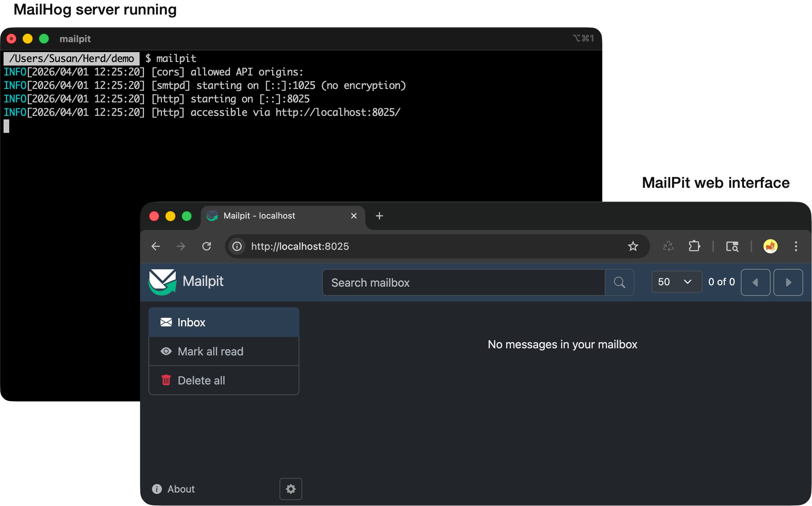Go to the next page of messages

[x=788, y=282]
